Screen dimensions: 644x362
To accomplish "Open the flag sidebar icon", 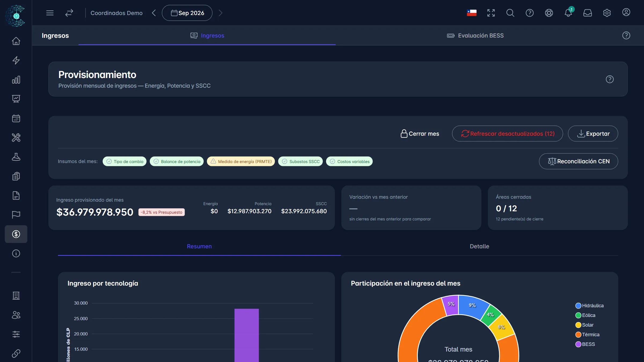I will [x=16, y=215].
